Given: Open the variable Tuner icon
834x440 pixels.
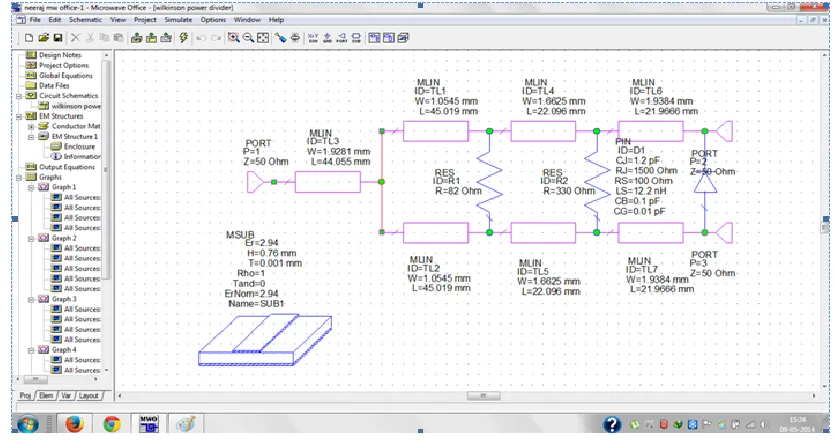Looking at the screenshot, I should pyautogui.click(x=295, y=38).
